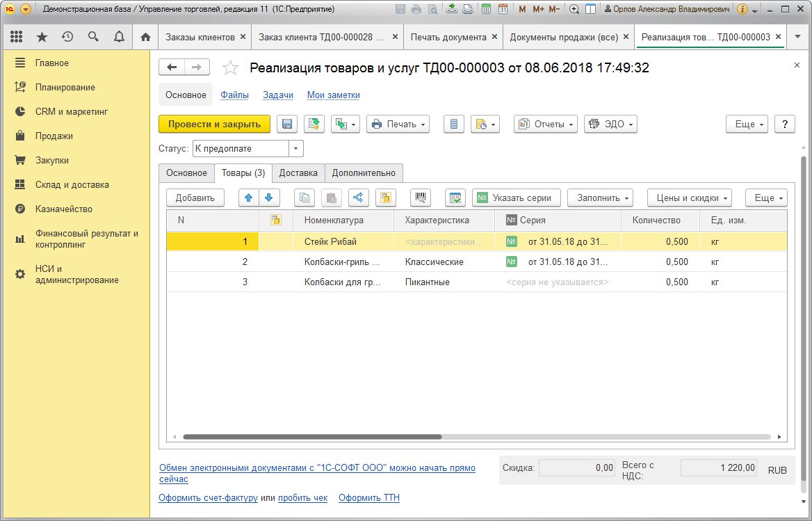Click the пробить чек link
Image resolution: width=812 pixels, height=521 pixels.
tap(303, 497)
